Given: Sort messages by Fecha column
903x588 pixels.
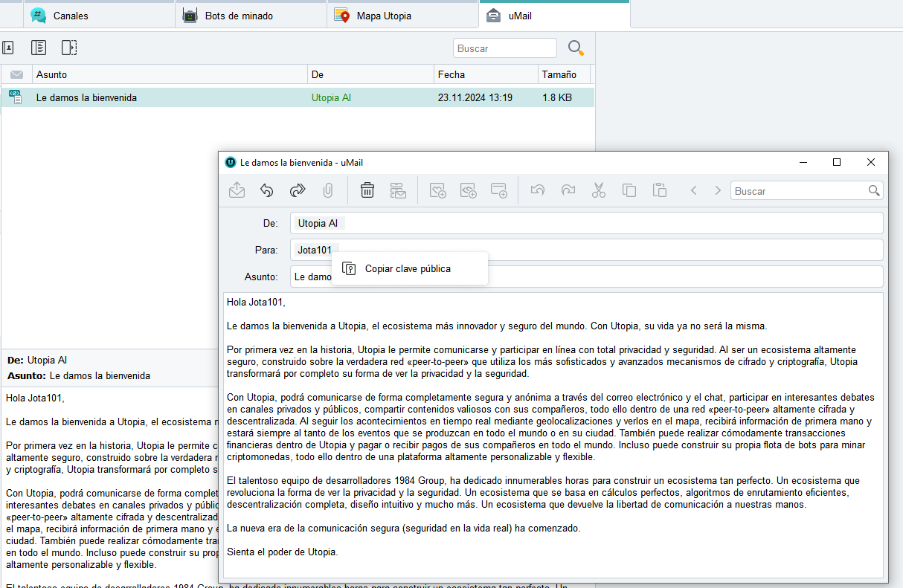Looking at the screenshot, I should click(486, 74).
